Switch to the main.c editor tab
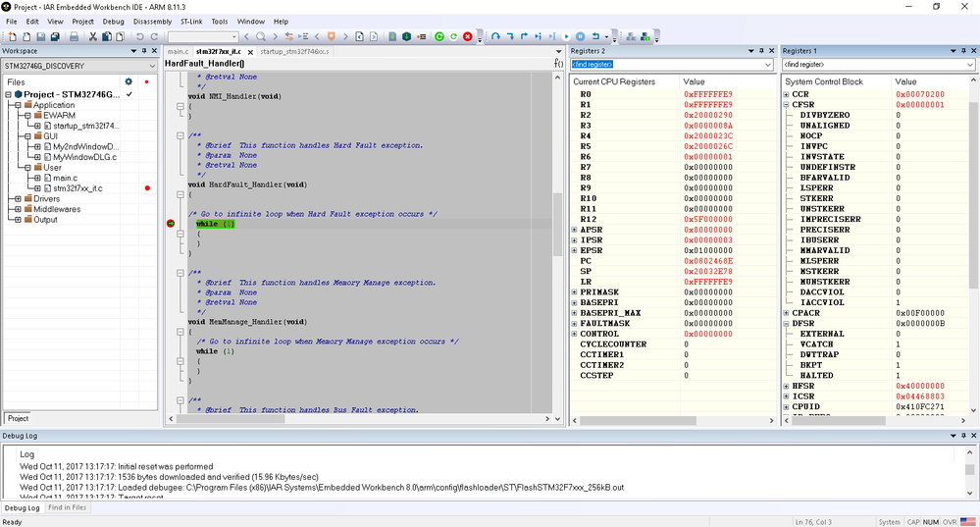This screenshot has width=980, height=527. coord(178,51)
